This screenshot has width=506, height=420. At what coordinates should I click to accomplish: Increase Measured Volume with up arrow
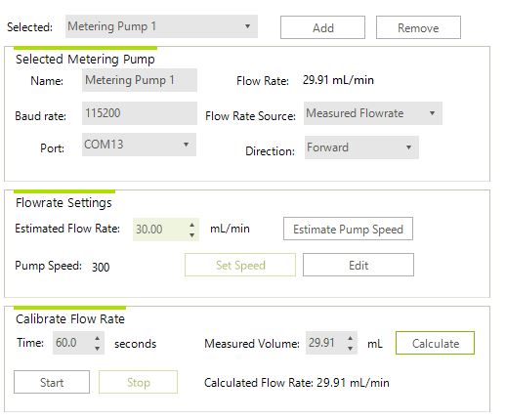[350, 338]
